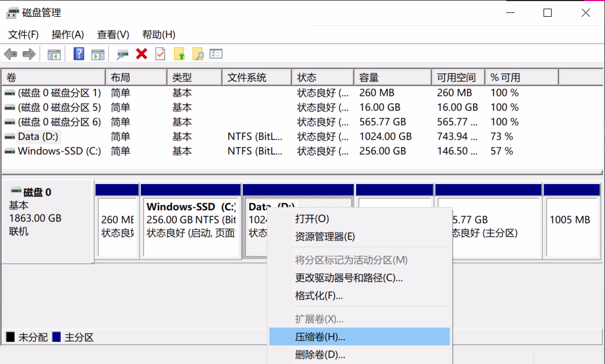Sort volumes by the 容量 column header
The height and width of the screenshot is (364, 605).
pos(370,77)
